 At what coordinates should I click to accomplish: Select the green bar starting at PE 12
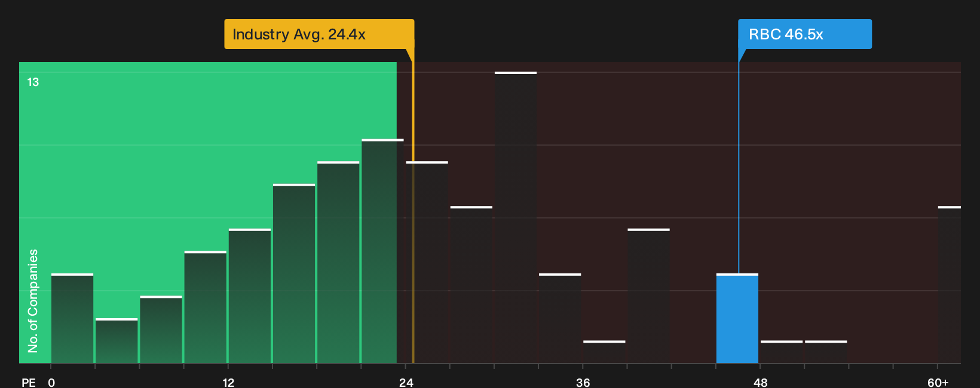(x=250, y=296)
